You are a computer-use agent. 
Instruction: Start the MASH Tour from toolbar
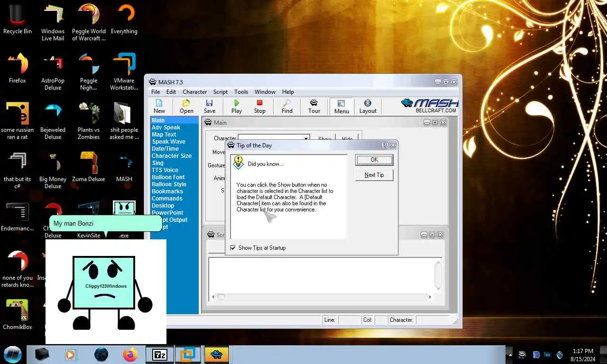(314, 106)
